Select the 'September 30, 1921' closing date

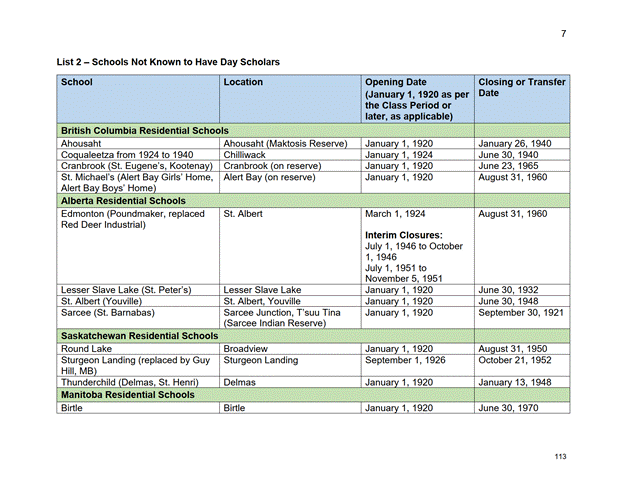pyautogui.click(x=522, y=313)
